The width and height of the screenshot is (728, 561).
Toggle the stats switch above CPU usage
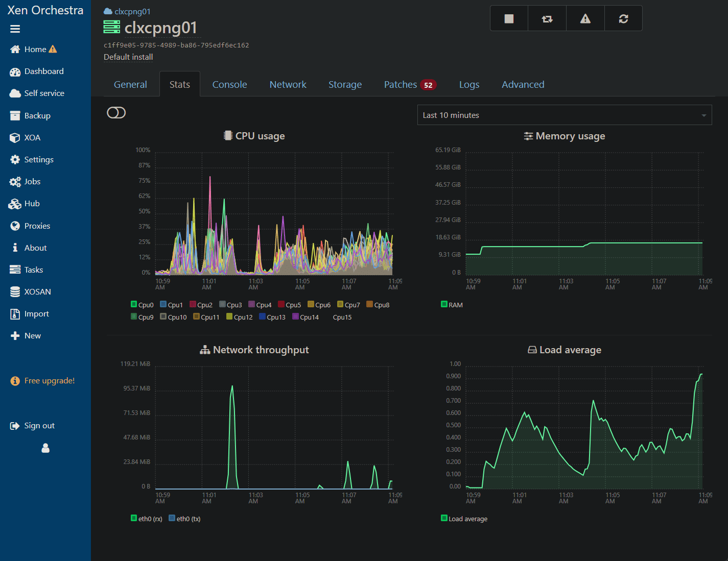tap(116, 113)
